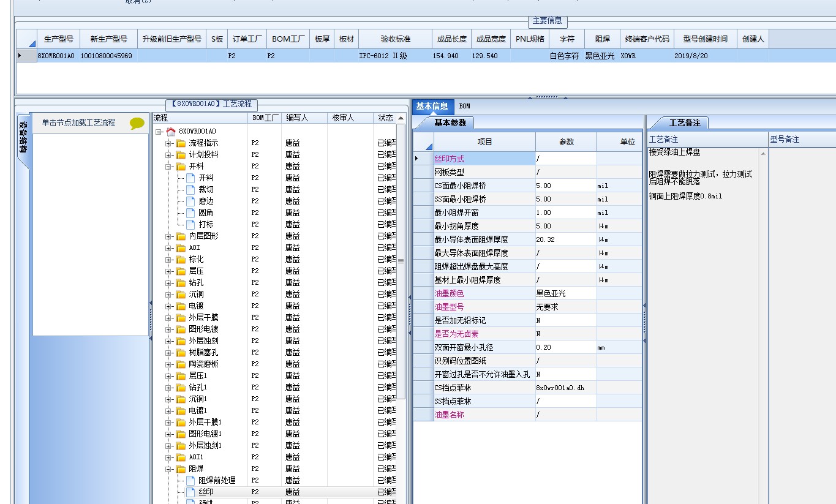836x504 pixels.
Task: Select the 【8X0WR001A0】工艺流程 panel tab
Action: click(212, 104)
